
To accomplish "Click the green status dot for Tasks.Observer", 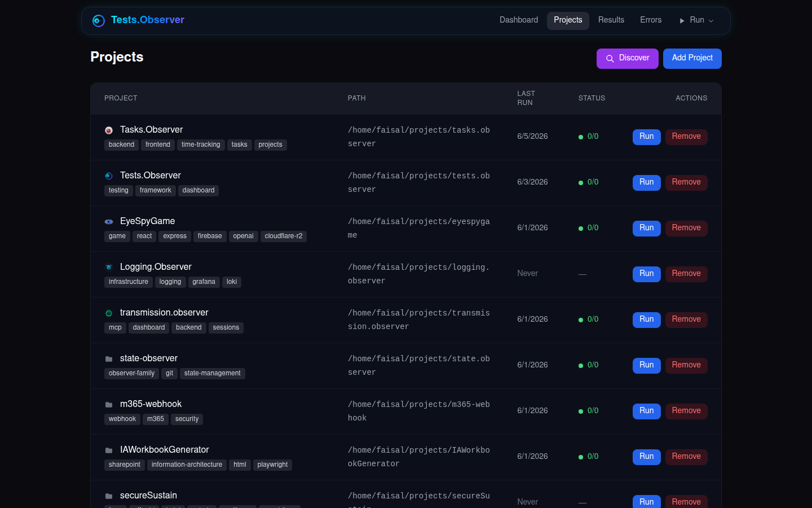I will click(x=581, y=137).
